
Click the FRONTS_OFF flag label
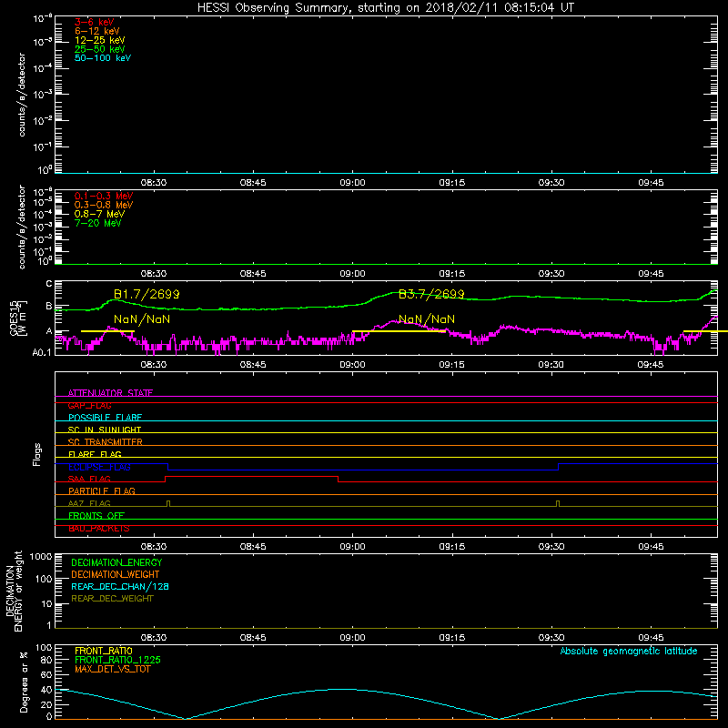tap(96, 516)
